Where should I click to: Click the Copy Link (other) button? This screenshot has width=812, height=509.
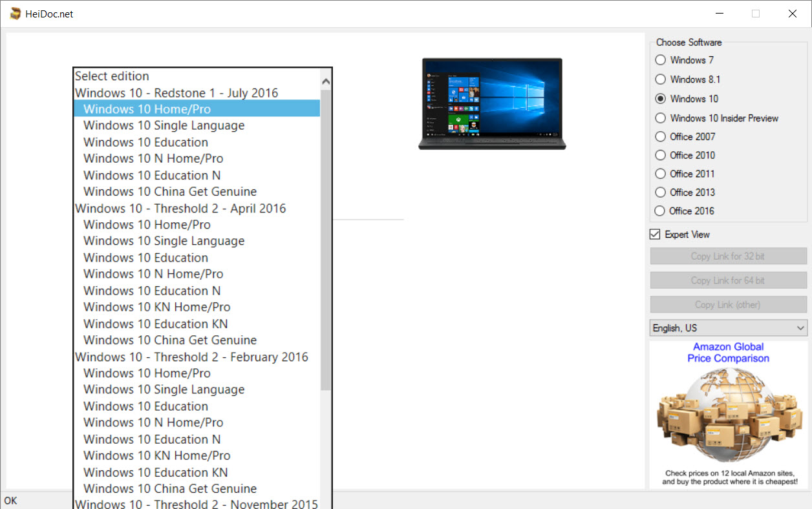[x=729, y=304]
